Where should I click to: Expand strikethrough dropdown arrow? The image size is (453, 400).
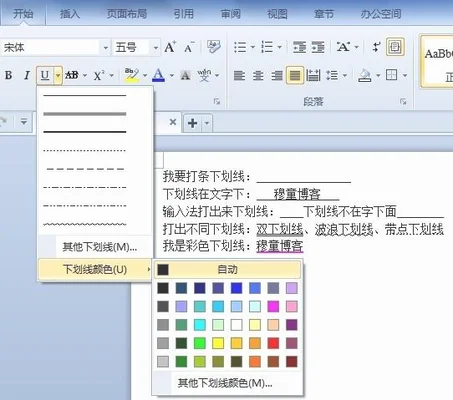point(85,75)
